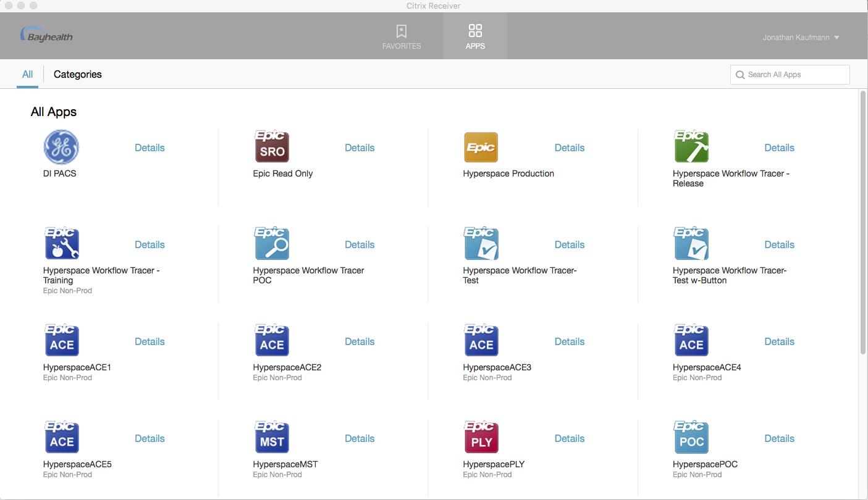Launch Epic Read Only via its SRO icon
The width and height of the screenshot is (868, 500).
271,147
